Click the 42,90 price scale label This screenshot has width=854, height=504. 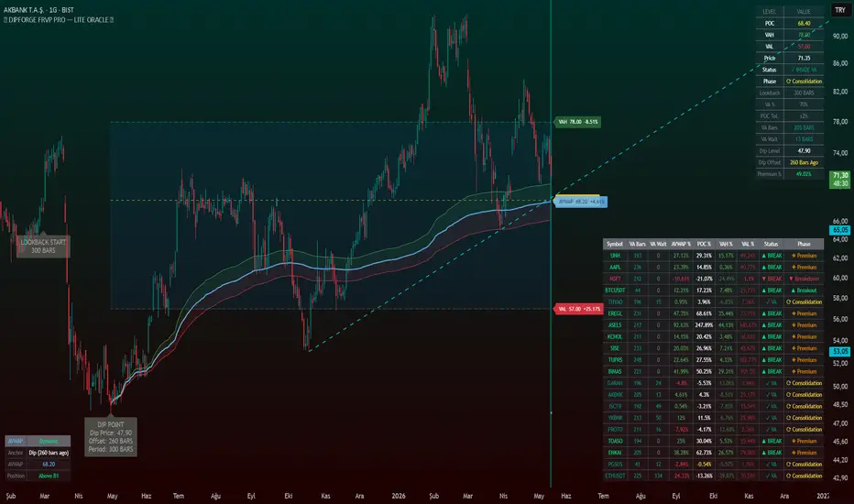[x=840, y=477]
